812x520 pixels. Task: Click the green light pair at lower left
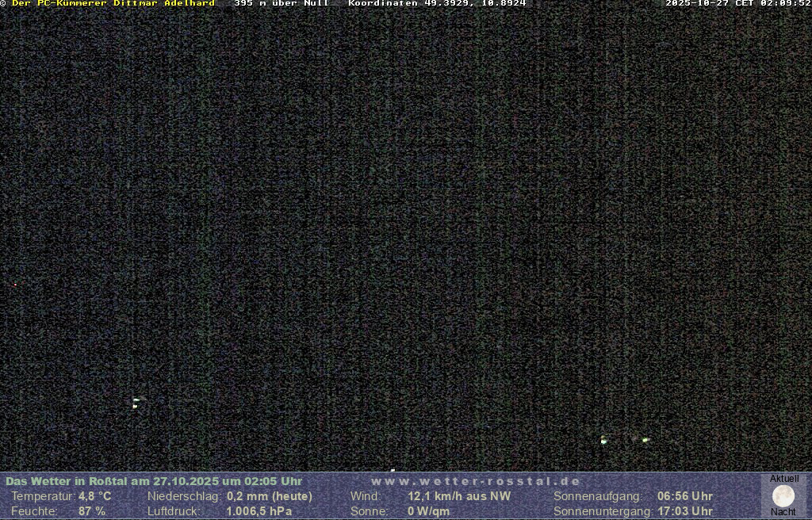(x=136, y=403)
